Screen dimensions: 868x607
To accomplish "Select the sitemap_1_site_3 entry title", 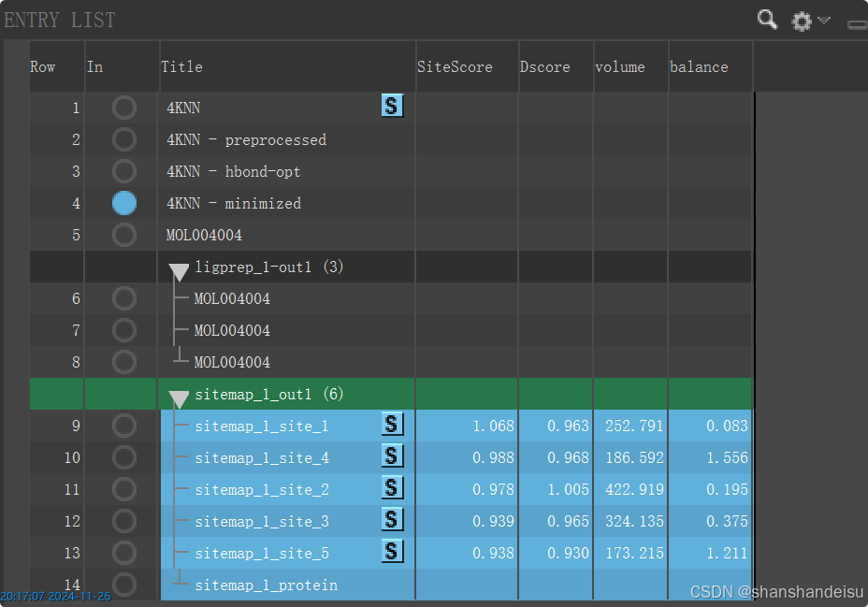I will 262,521.
